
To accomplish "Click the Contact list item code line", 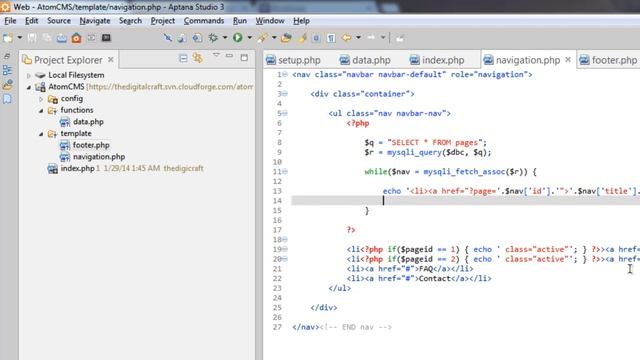I will click(419, 278).
